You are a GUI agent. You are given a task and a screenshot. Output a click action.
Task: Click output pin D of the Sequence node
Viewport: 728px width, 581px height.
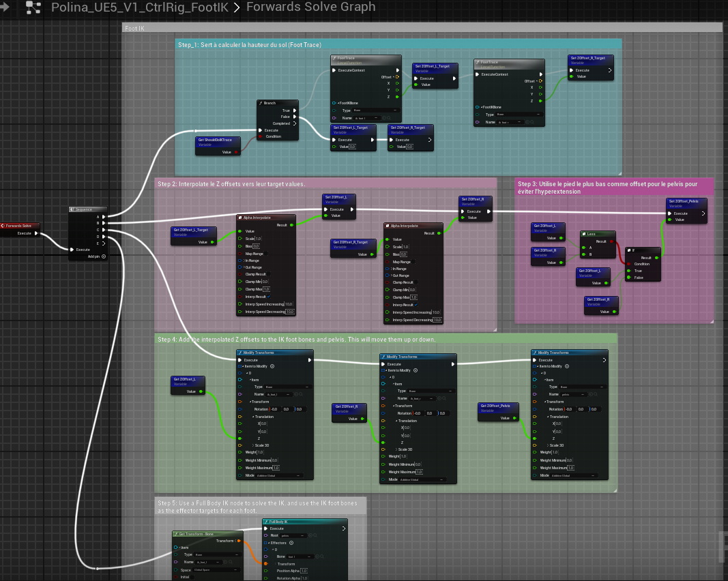click(x=104, y=237)
